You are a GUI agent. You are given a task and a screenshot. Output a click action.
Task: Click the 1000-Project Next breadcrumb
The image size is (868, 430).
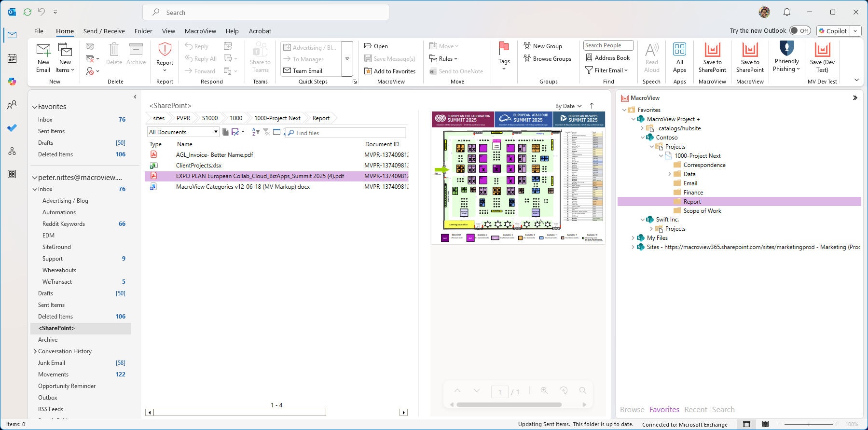(277, 118)
